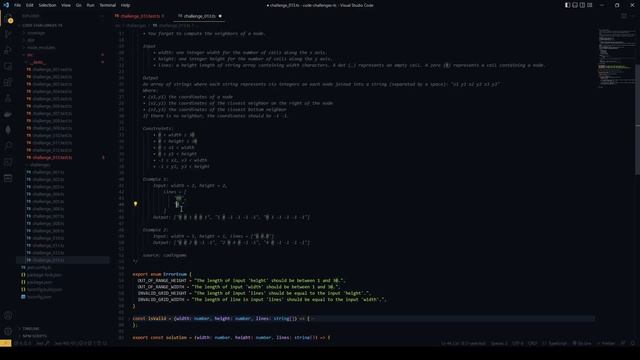Image resolution: width=640 pixels, height=360 pixels.
Task: Expand the Timeline section
Action: pos(31,329)
